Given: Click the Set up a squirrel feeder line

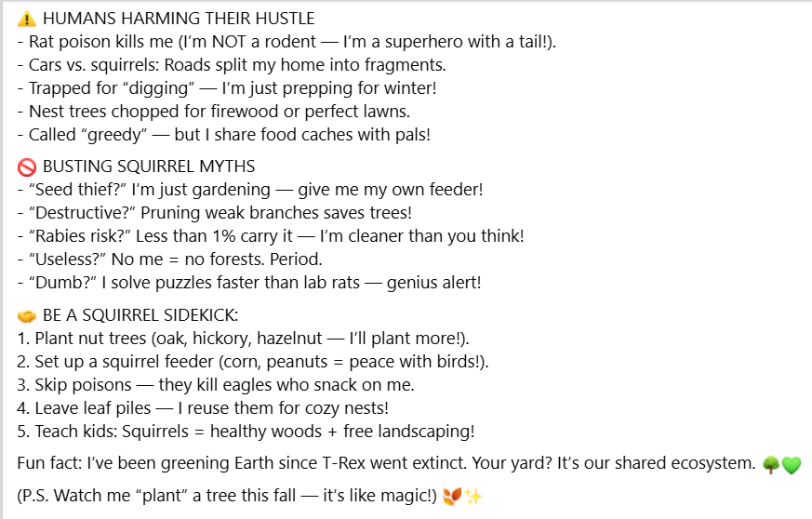Looking at the screenshot, I should (253, 362).
